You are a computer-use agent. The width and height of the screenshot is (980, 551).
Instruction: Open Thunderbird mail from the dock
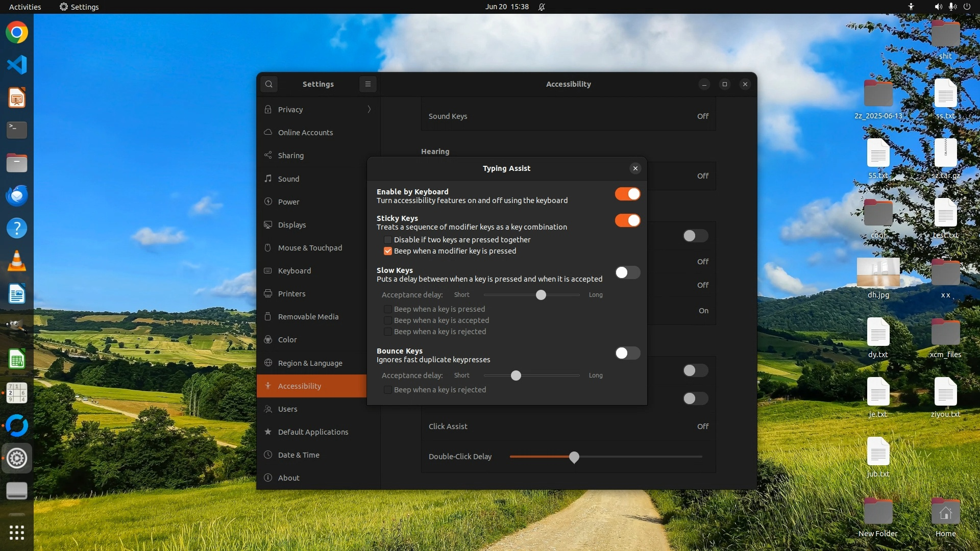(x=17, y=196)
